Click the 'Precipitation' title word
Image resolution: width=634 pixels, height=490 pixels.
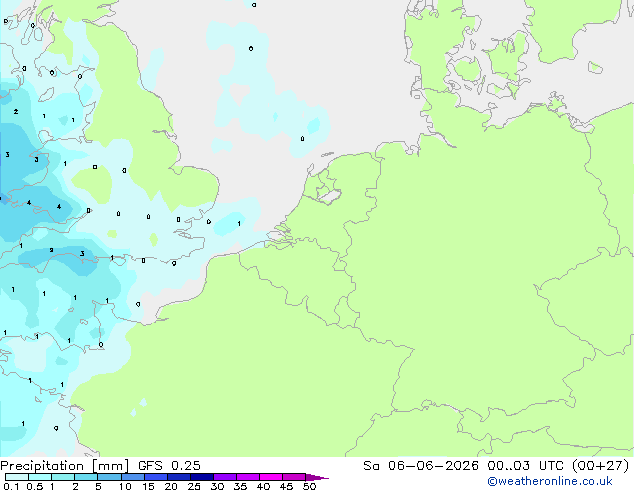coord(42,466)
